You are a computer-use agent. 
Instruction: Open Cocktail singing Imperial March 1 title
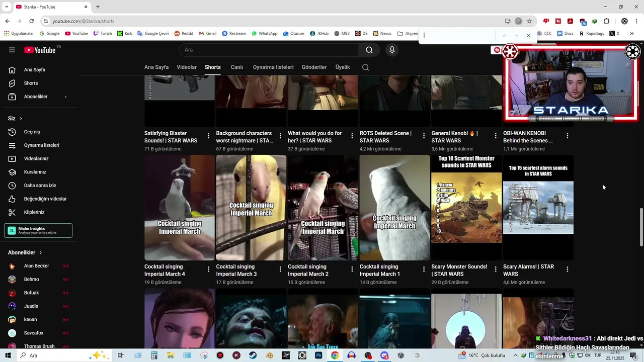(x=380, y=270)
